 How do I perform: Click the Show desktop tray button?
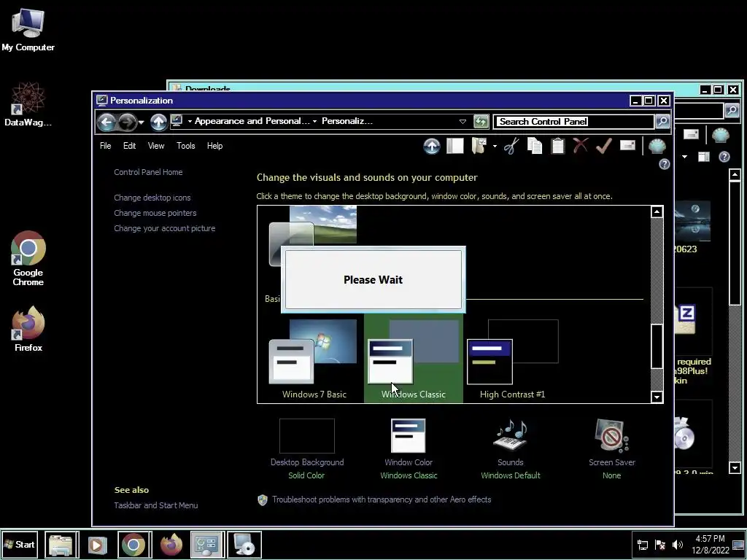pyautogui.click(x=738, y=545)
